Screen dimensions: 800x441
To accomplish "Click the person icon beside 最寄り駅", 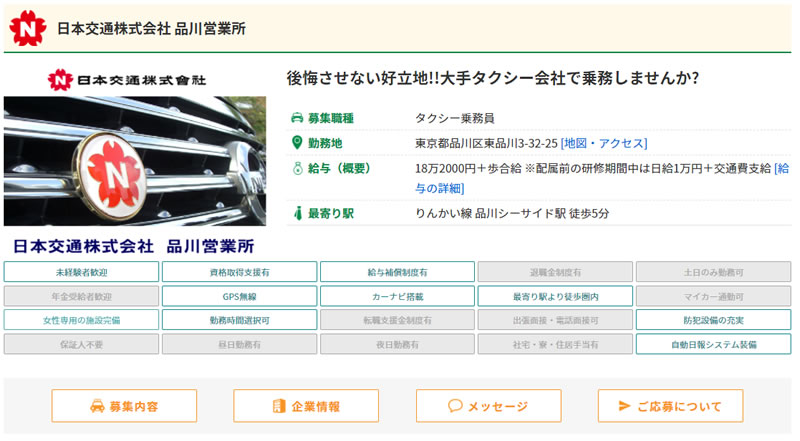I will coord(298,213).
